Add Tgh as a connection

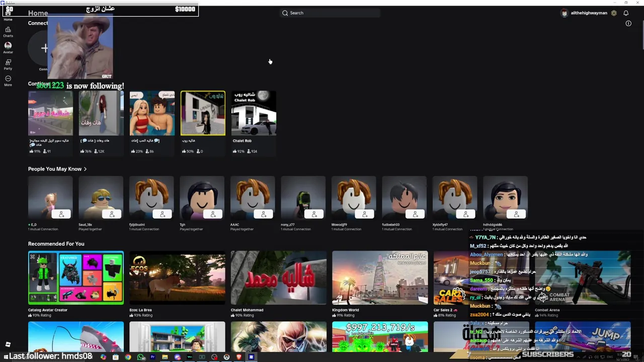pos(213,215)
